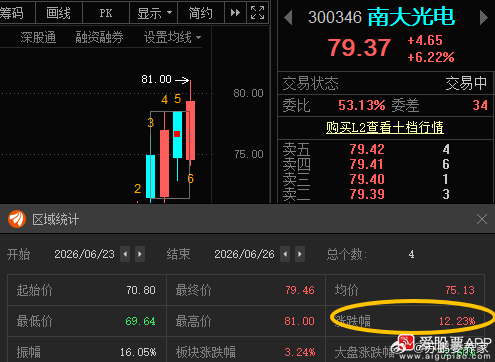Click the 卖五 price 79.42
Image resolution: width=495 pixels, height=362 pixels.
point(367,149)
